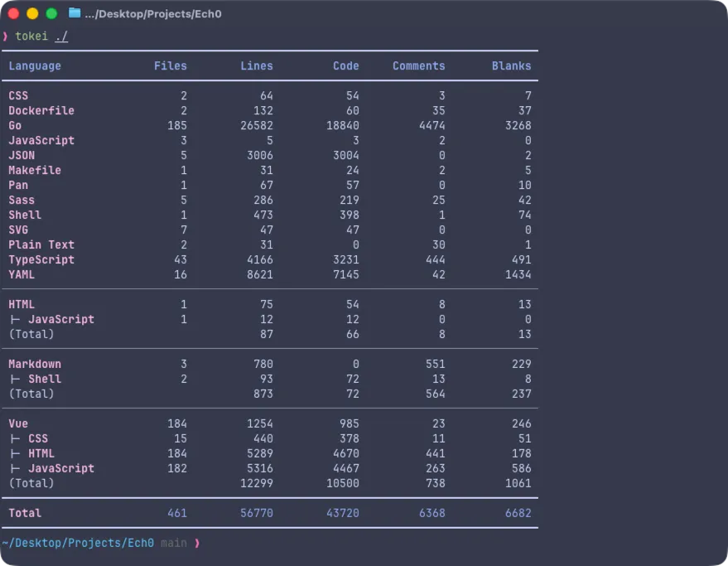Click the Language column header
Viewport: 728px width, 566px height.
coord(35,65)
